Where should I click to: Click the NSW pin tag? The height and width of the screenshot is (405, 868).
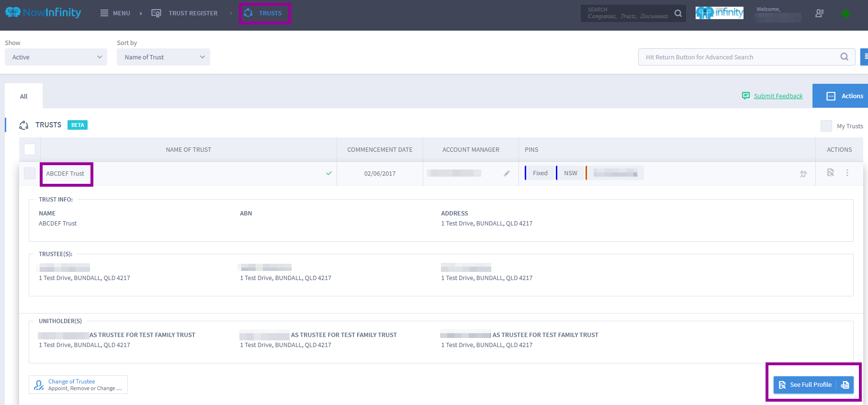coord(570,173)
